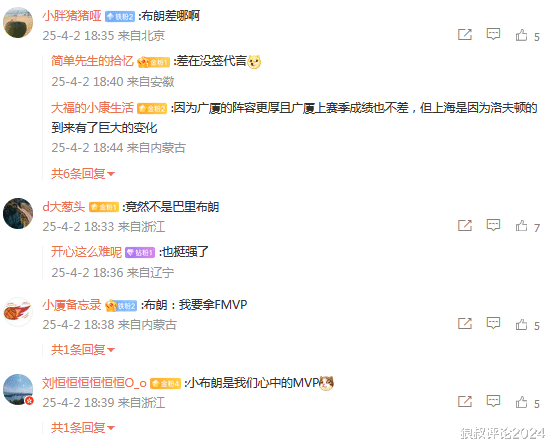Open 大福的小康生活 user profile link

point(93,108)
